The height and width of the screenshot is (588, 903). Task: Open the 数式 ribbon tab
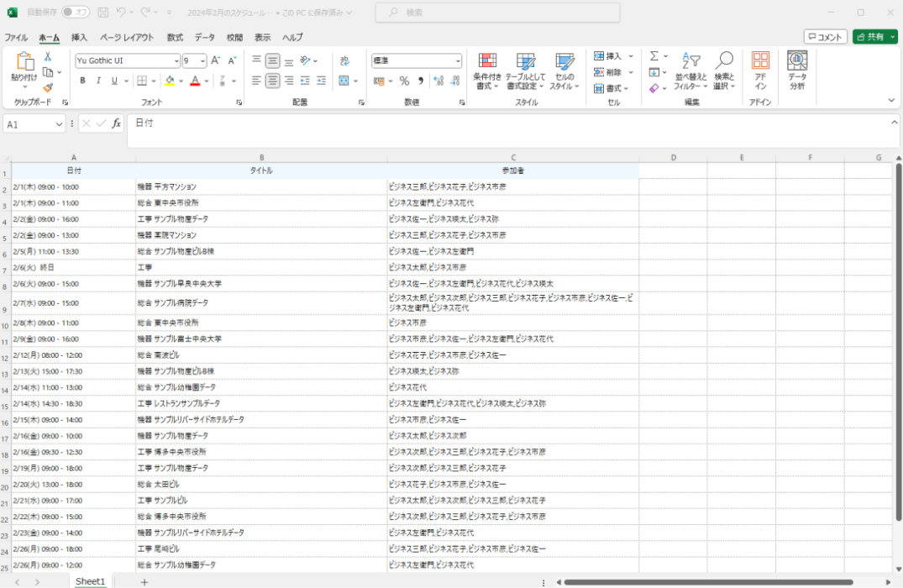[x=175, y=38]
